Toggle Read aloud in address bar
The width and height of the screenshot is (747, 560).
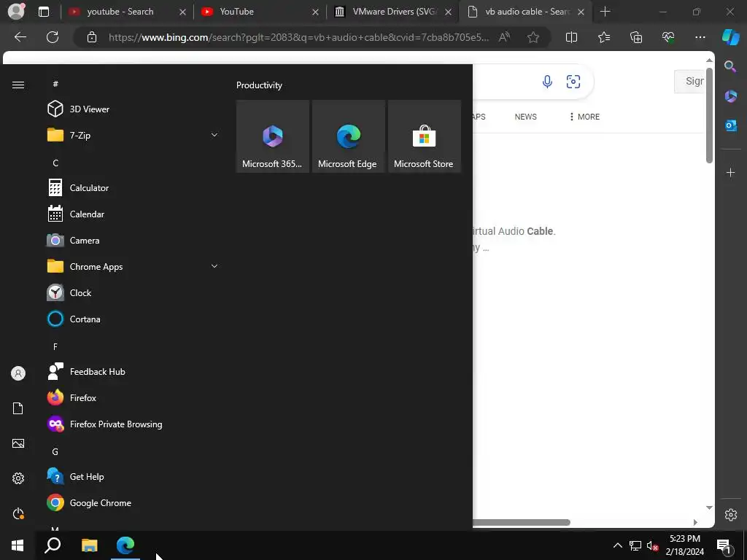click(x=504, y=37)
